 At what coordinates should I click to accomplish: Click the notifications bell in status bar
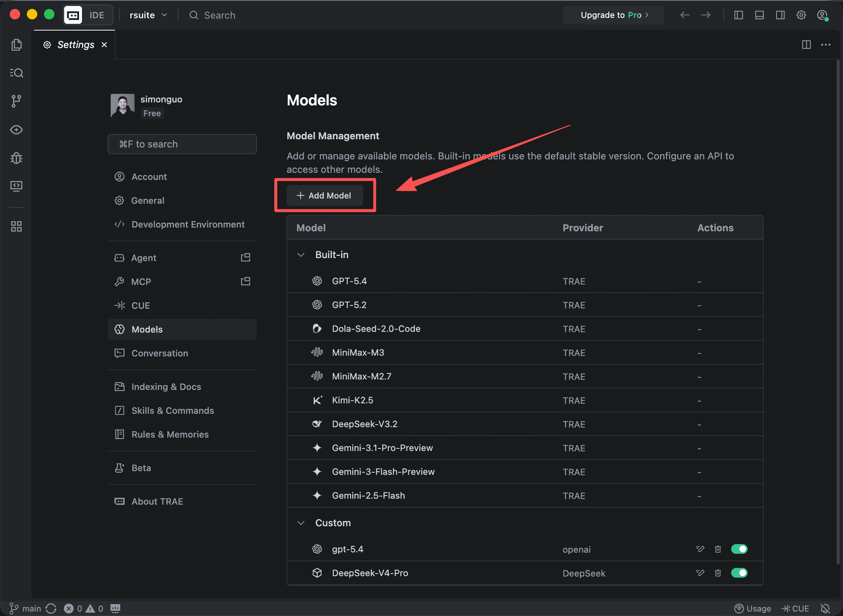click(x=825, y=609)
